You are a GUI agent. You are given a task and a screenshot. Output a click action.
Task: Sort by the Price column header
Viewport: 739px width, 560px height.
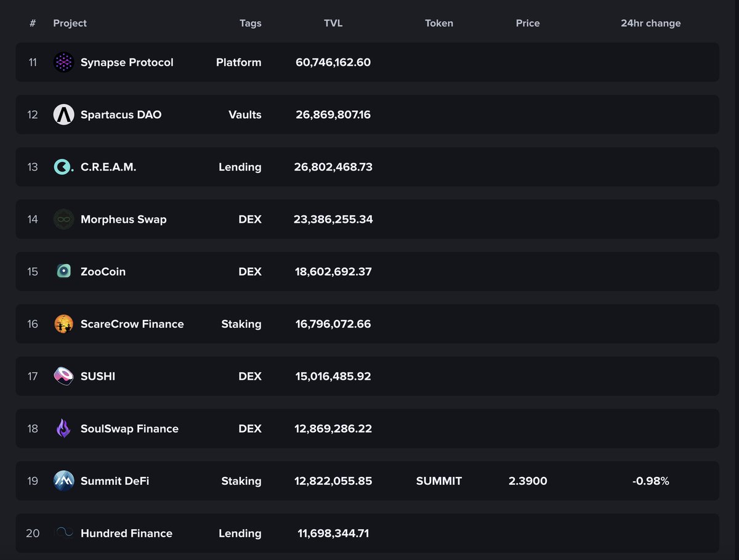pos(528,23)
